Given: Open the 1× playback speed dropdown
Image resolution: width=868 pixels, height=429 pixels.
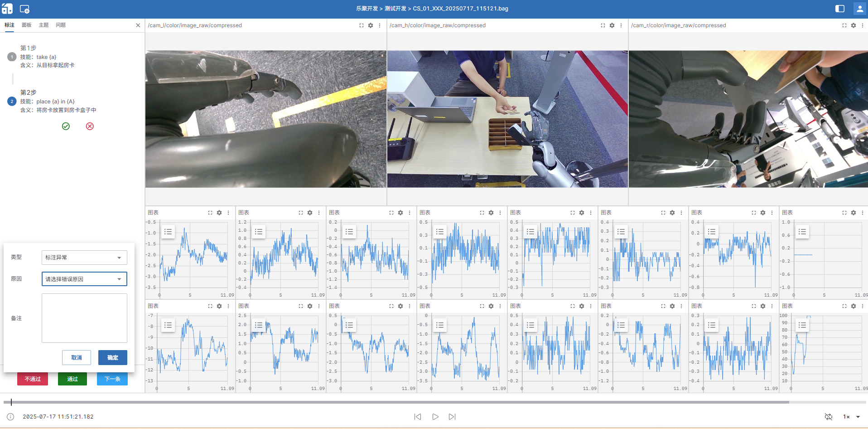Looking at the screenshot, I should (851, 417).
